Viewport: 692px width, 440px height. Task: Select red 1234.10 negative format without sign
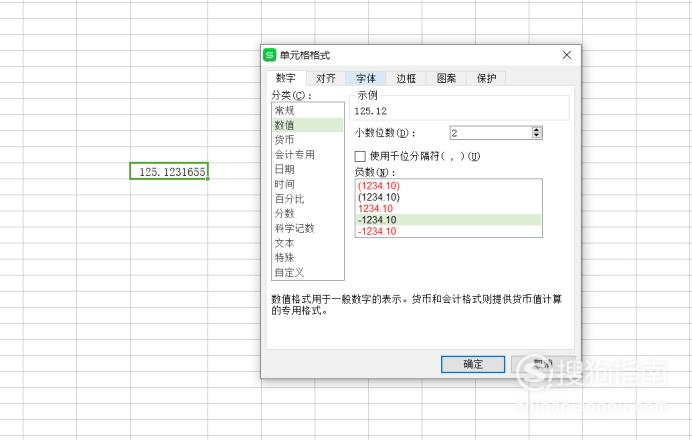(x=448, y=208)
